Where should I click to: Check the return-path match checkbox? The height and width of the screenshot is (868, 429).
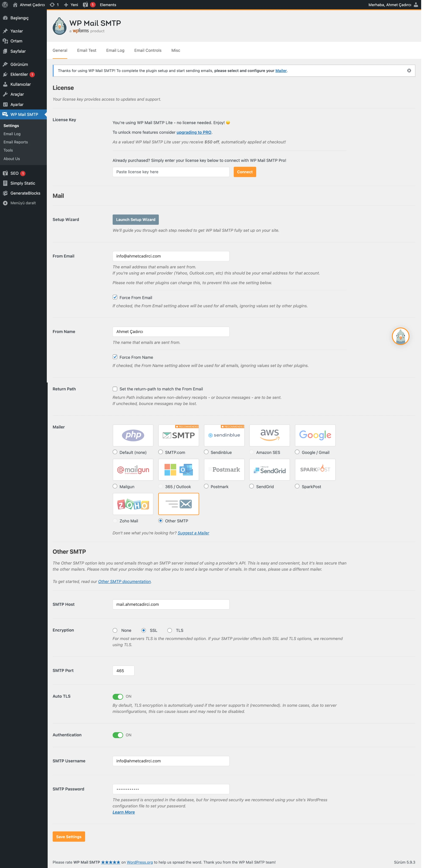click(x=115, y=388)
